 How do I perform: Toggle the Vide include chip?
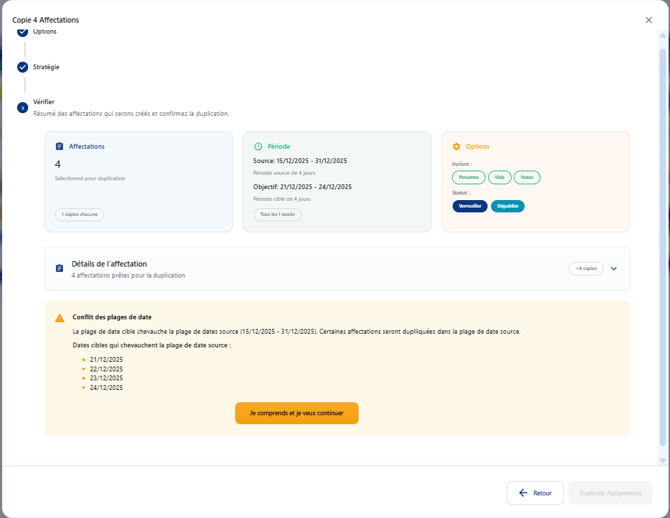tap(499, 177)
